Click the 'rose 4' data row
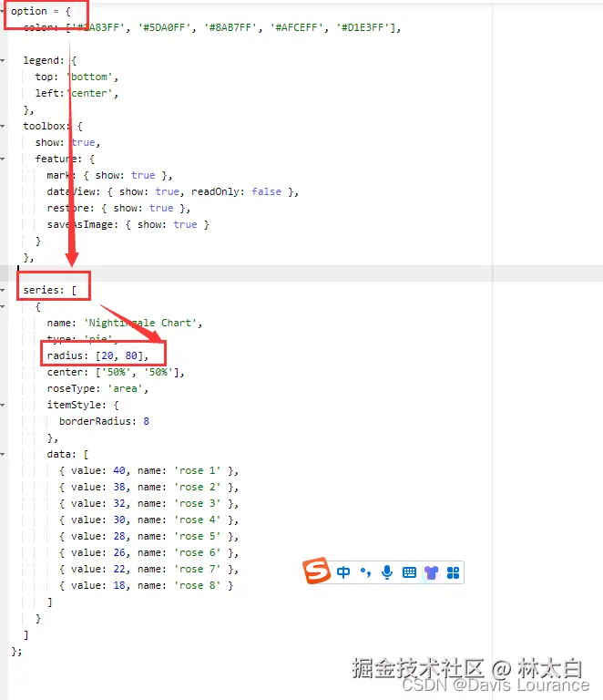 149,520
